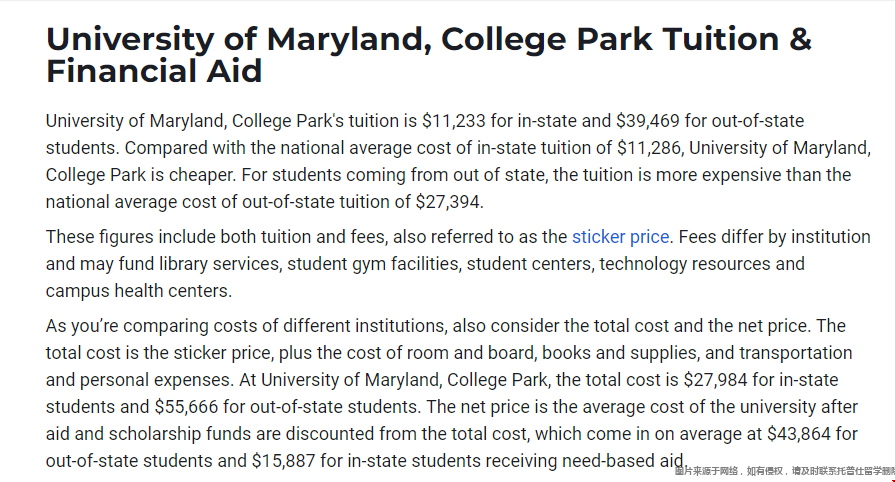This screenshot has height=482, width=895.
Task: Click the $15,887 in-state net price
Action: click(283, 461)
